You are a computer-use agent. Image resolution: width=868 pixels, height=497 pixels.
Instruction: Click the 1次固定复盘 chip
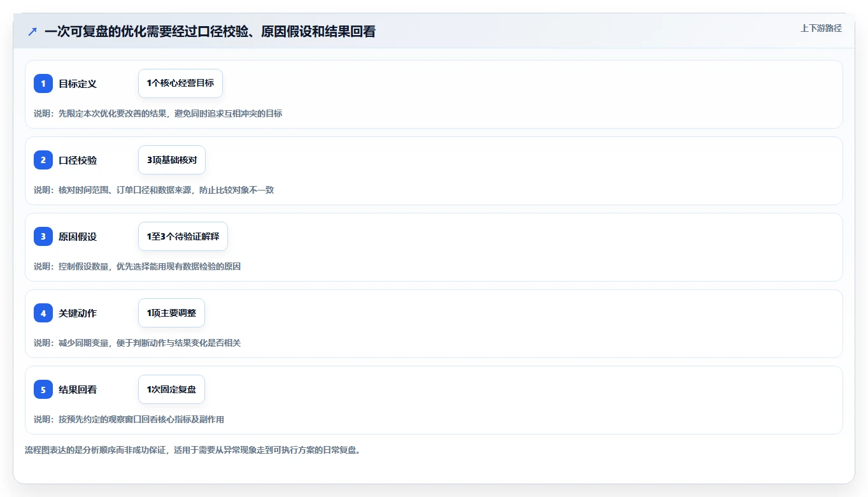(171, 389)
